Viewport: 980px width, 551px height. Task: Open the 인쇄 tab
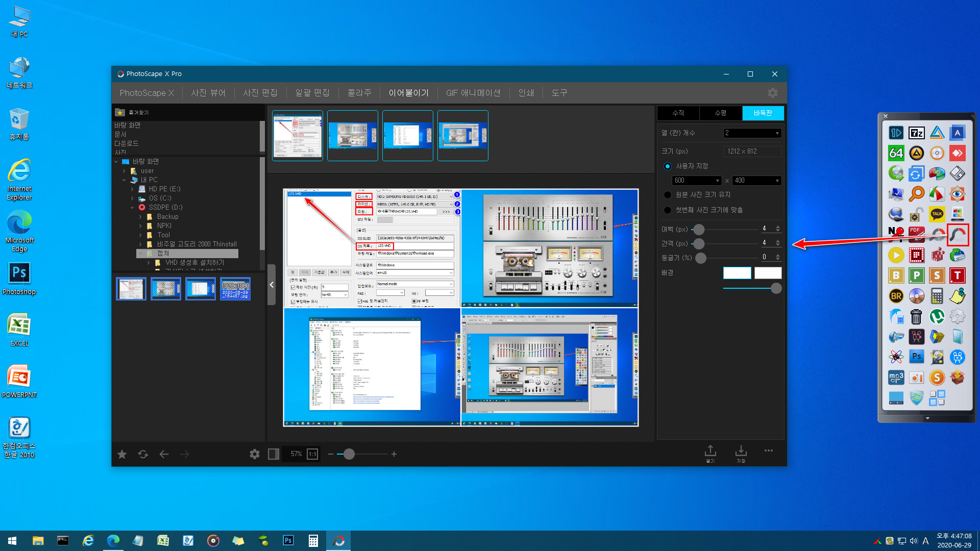[x=526, y=93]
